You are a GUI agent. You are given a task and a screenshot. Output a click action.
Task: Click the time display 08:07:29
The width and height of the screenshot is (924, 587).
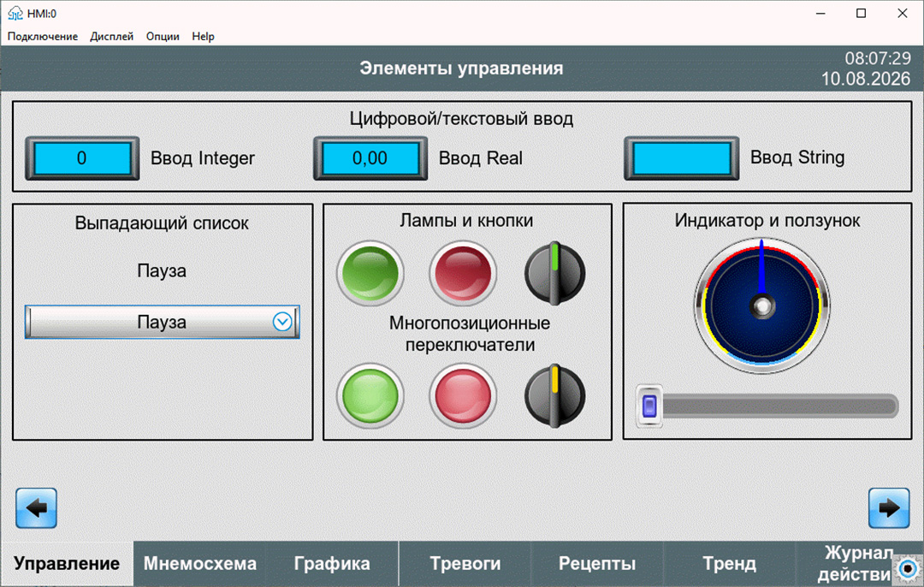click(x=878, y=58)
